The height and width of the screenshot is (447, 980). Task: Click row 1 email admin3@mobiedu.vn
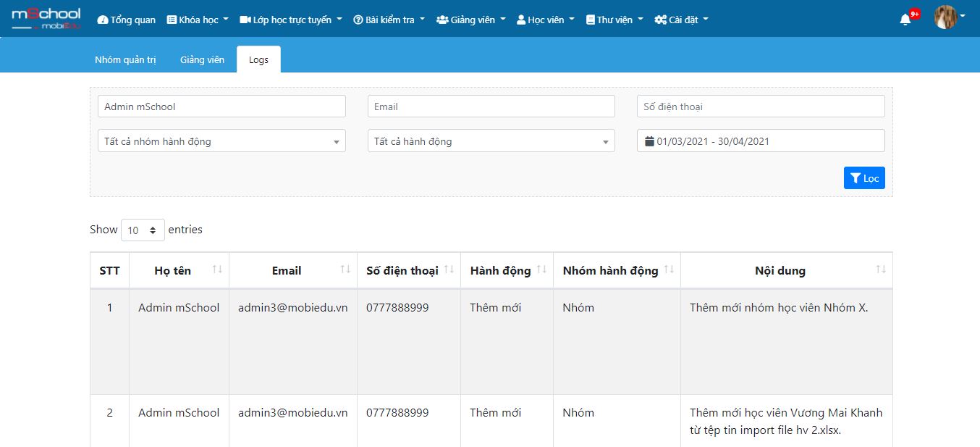coord(293,307)
